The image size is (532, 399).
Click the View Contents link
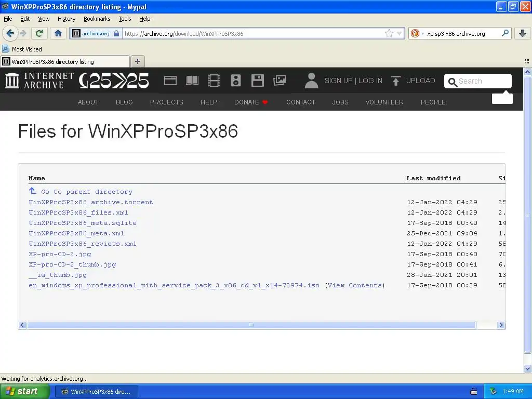click(x=355, y=285)
